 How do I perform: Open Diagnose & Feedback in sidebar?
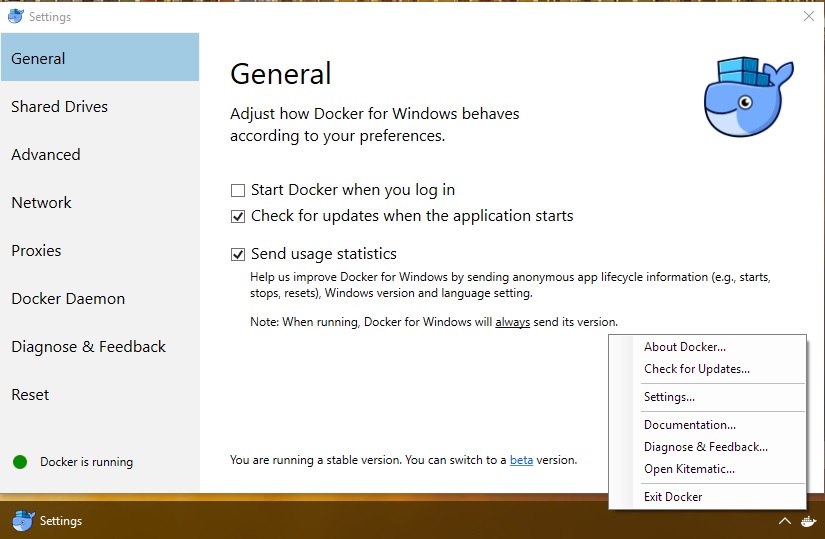click(x=100, y=346)
